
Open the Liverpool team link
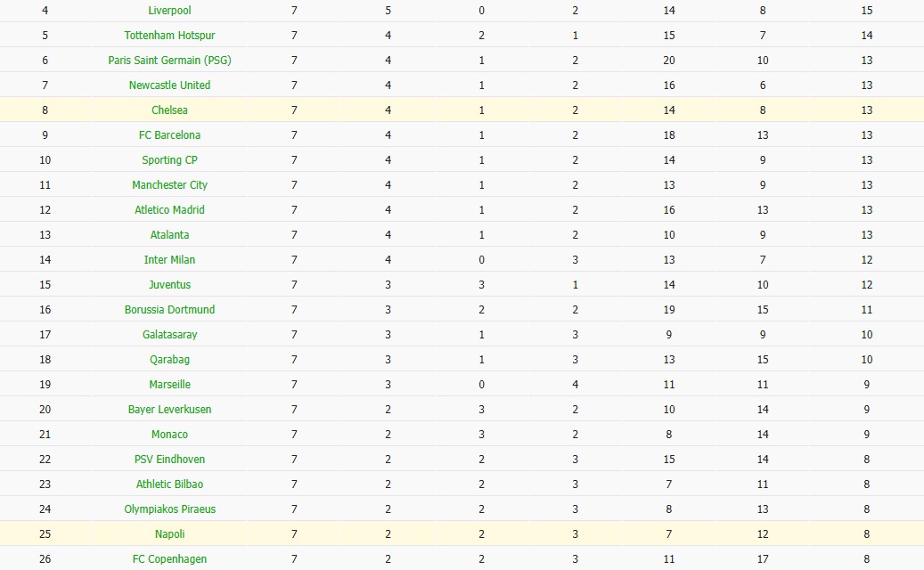(169, 11)
